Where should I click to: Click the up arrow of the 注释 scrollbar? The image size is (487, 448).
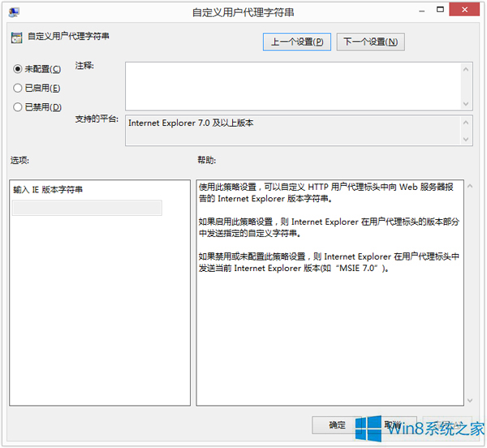click(x=466, y=70)
